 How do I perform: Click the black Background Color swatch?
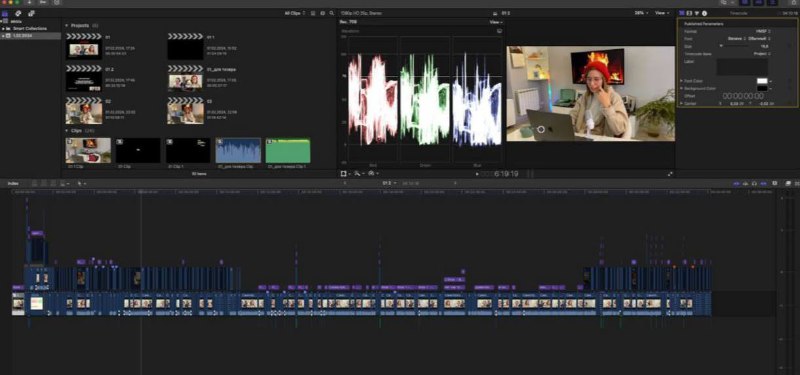click(x=762, y=89)
